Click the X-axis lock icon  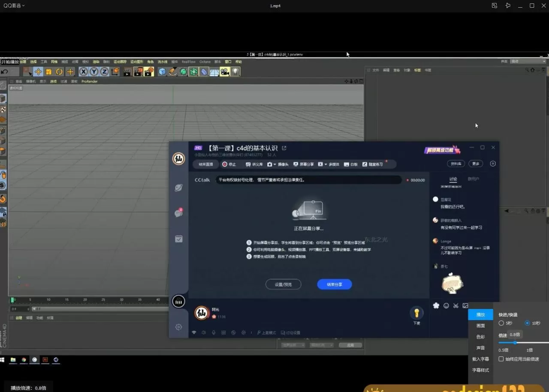[84, 72]
